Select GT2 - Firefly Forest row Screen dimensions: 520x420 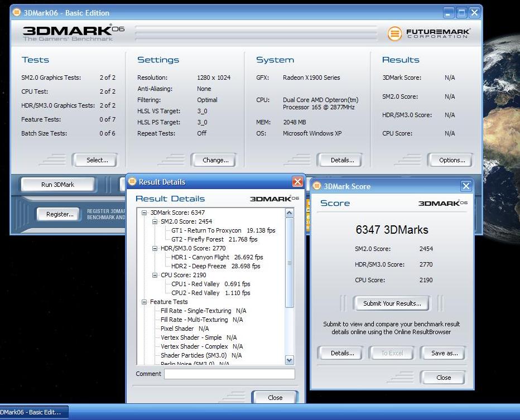coord(214,239)
